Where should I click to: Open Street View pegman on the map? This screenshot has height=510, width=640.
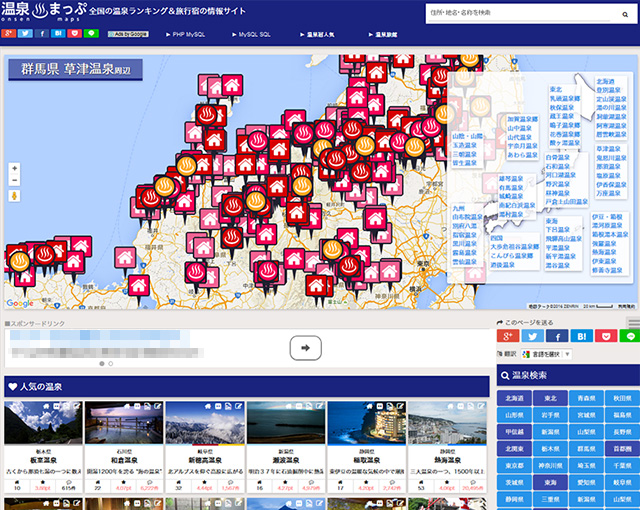[x=14, y=197]
